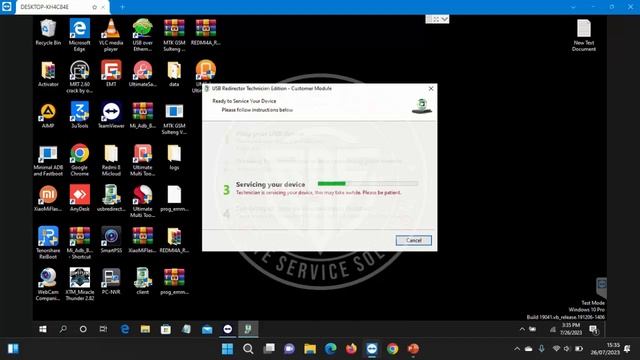Open remote clock showing 3:35 PM
The height and width of the screenshot is (360, 640).
[x=571, y=329]
